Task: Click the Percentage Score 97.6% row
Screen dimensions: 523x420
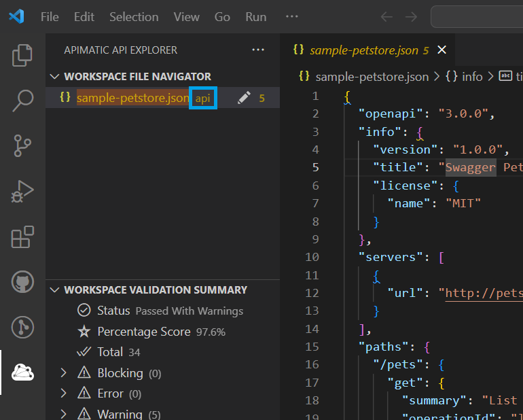Action: point(162,332)
